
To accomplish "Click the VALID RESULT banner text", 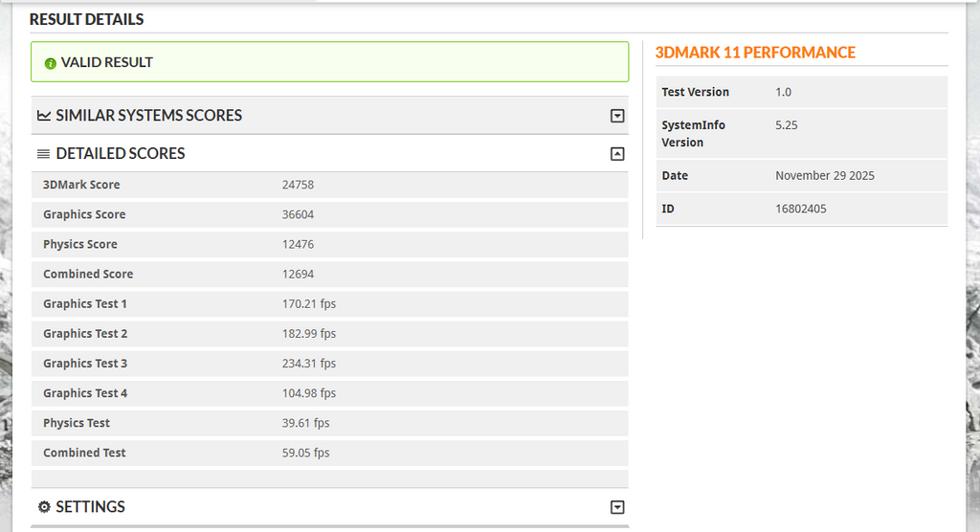I will pos(107,62).
